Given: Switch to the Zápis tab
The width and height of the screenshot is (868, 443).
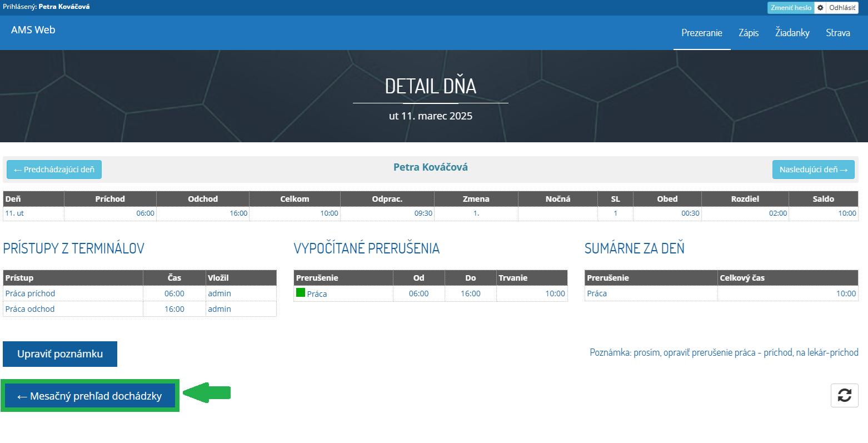Looking at the screenshot, I should [748, 33].
